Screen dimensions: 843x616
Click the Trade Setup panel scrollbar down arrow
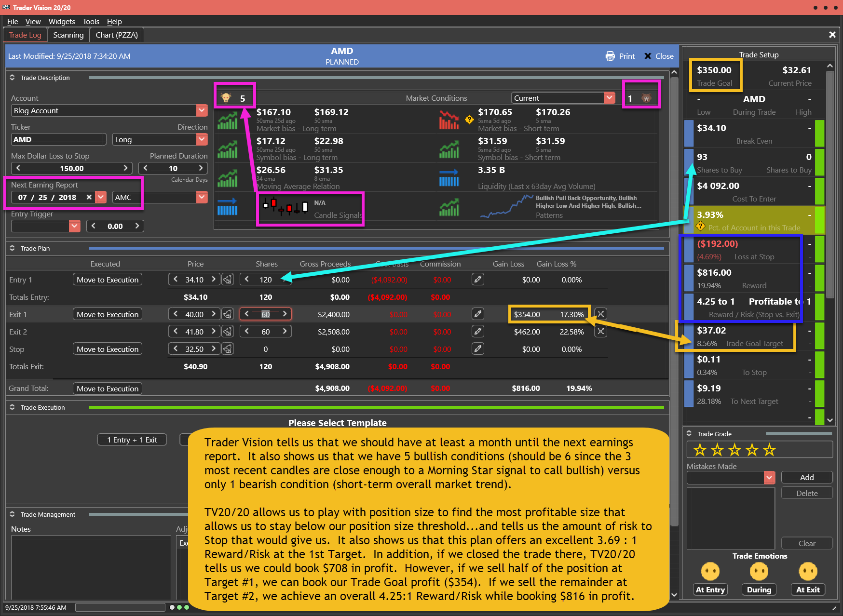point(830,420)
